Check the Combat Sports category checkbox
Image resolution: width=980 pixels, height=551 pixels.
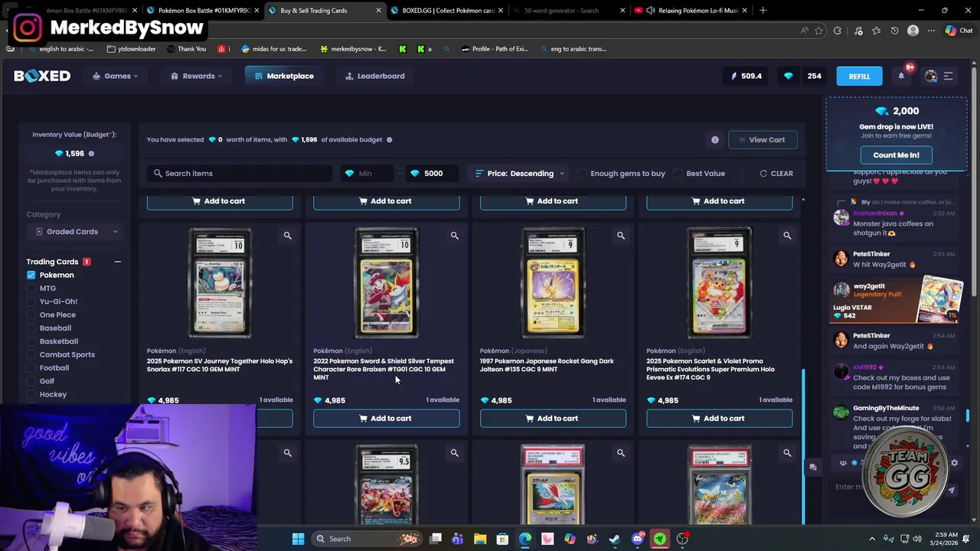[x=31, y=354]
